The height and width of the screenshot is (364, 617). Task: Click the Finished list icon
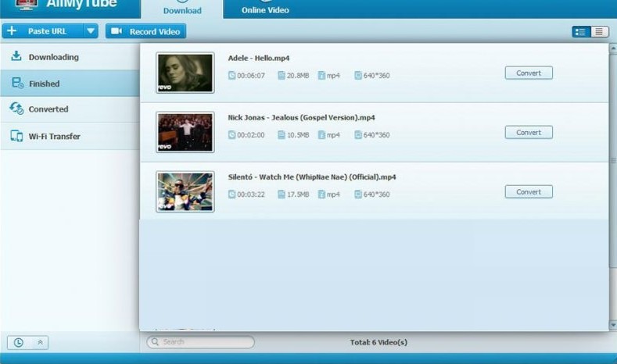coord(17,83)
